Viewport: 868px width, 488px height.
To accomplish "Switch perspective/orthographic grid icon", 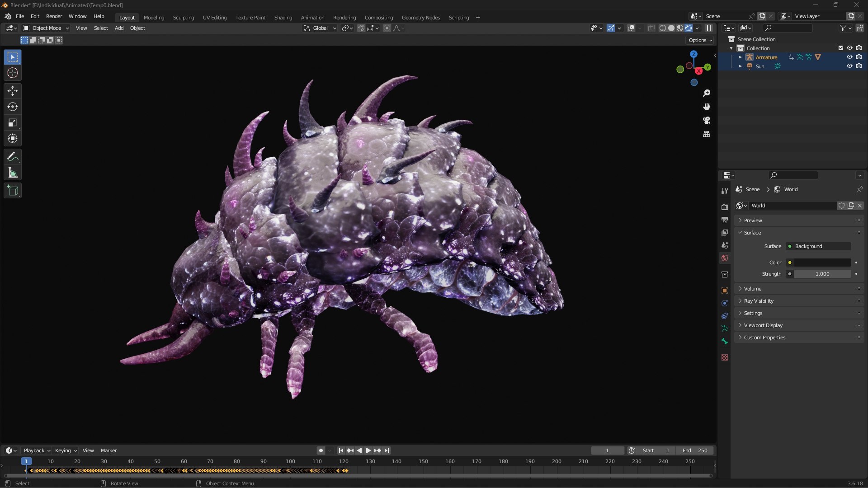I will (x=707, y=134).
